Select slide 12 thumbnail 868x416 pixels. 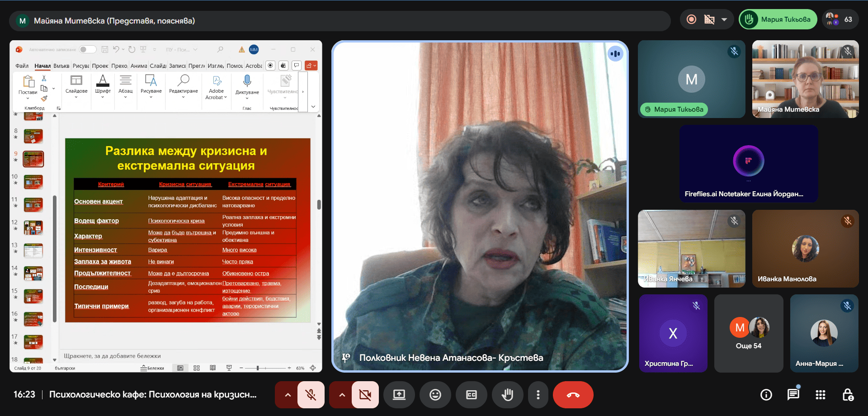(33, 227)
